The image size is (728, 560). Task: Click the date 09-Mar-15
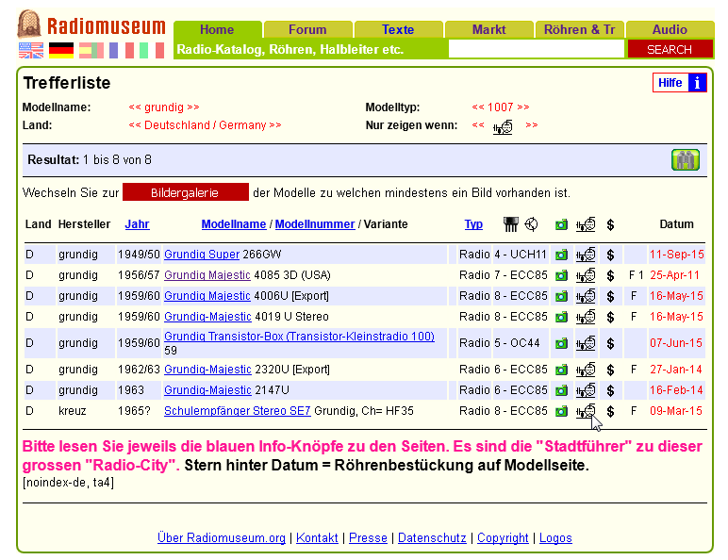(x=675, y=411)
